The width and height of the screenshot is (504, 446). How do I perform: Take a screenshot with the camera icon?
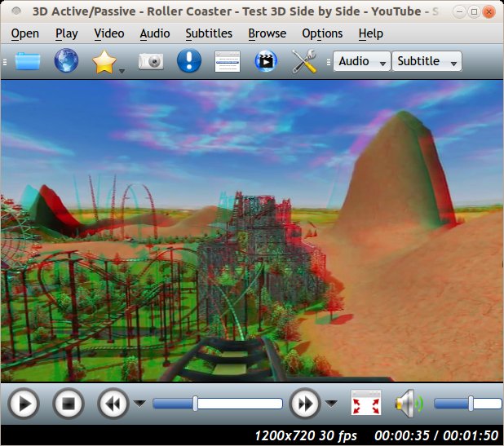click(x=151, y=61)
